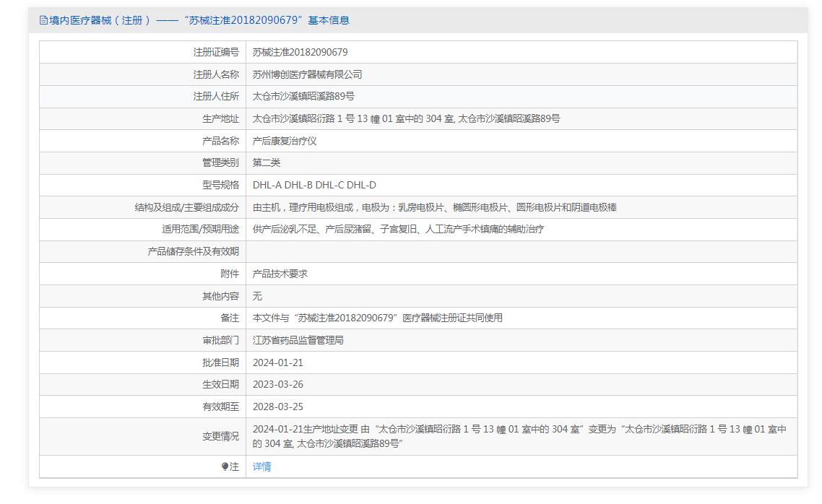Click the 结构及组成 description text
This screenshot has width=822, height=504.
point(434,207)
